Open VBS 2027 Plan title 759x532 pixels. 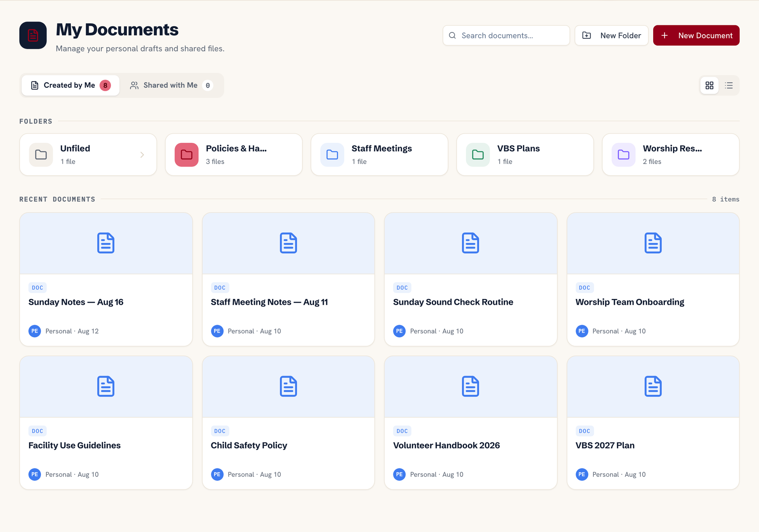pos(605,446)
